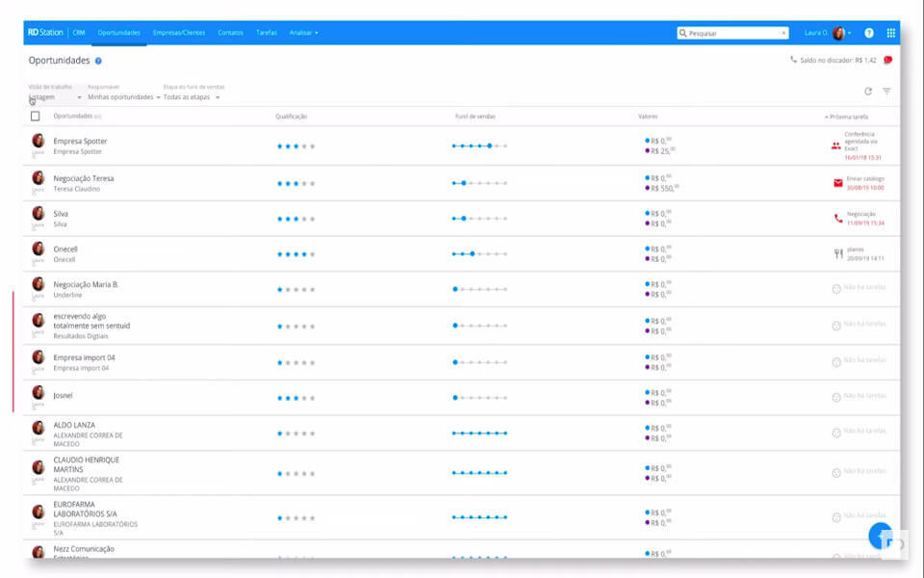Open the Minhas oportunidades responsible dropdown
This screenshot has height=578, width=924.
(x=124, y=97)
